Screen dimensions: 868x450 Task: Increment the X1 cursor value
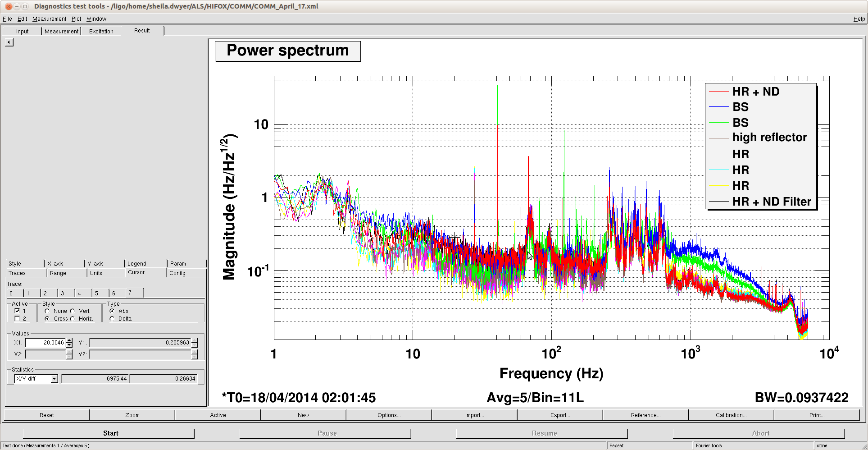[x=69, y=340]
